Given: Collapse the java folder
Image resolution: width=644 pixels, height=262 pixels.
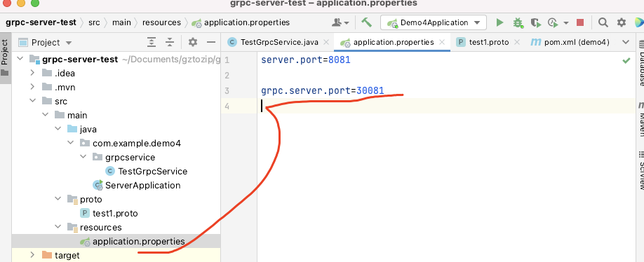Looking at the screenshot, I should [x=58, y=129].
